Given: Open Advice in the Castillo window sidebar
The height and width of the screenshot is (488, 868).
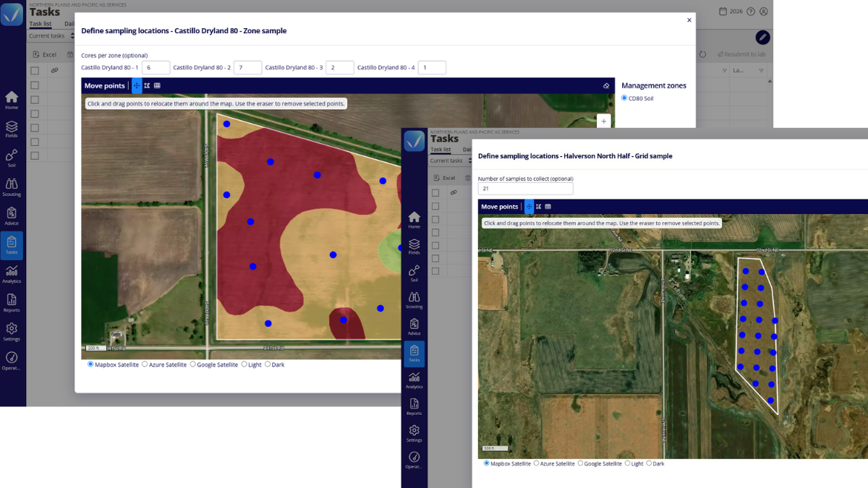Looking at the screenshot, I should (12, 216).
